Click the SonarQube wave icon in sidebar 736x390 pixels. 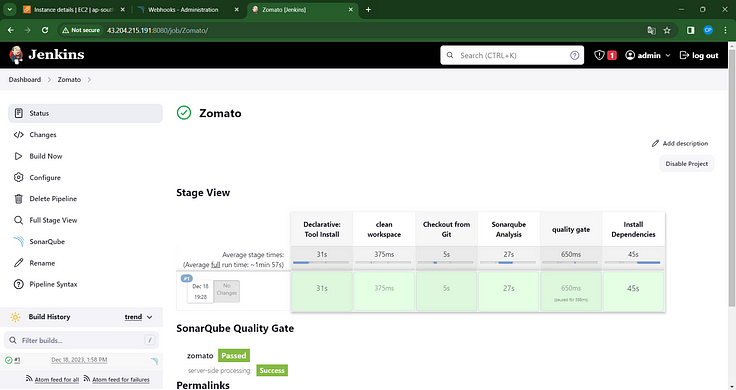pos(19,242)
